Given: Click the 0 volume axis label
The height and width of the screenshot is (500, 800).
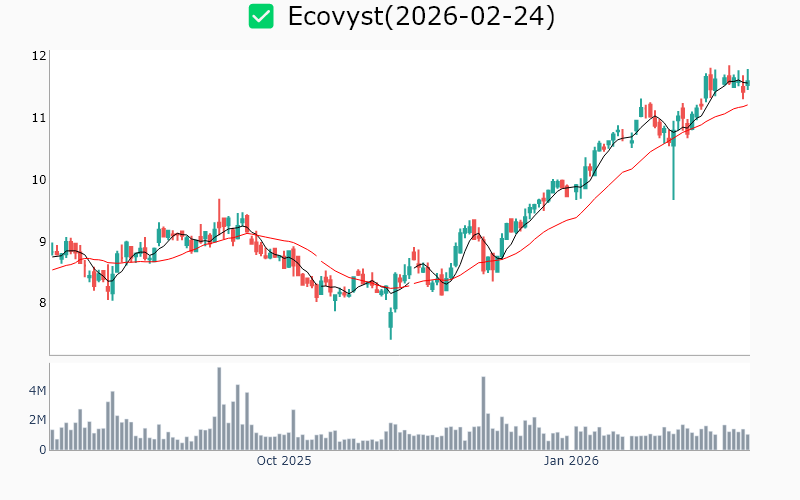Looking at the screenshot, I should 43,450.
